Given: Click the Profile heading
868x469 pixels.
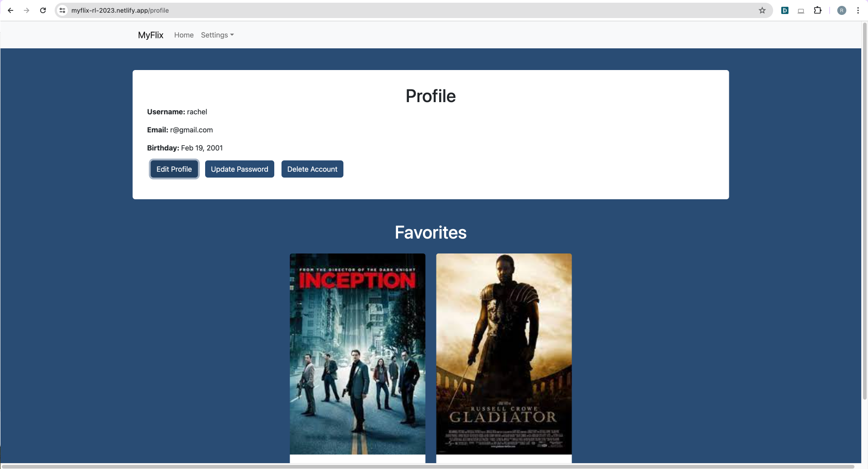Looking at the screenshot, I should click(x=431, y=96).
